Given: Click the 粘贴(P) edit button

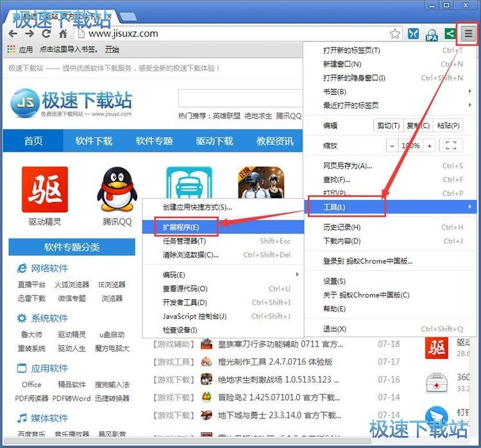Looking at the screenshot, I should (x=448, y=126).
